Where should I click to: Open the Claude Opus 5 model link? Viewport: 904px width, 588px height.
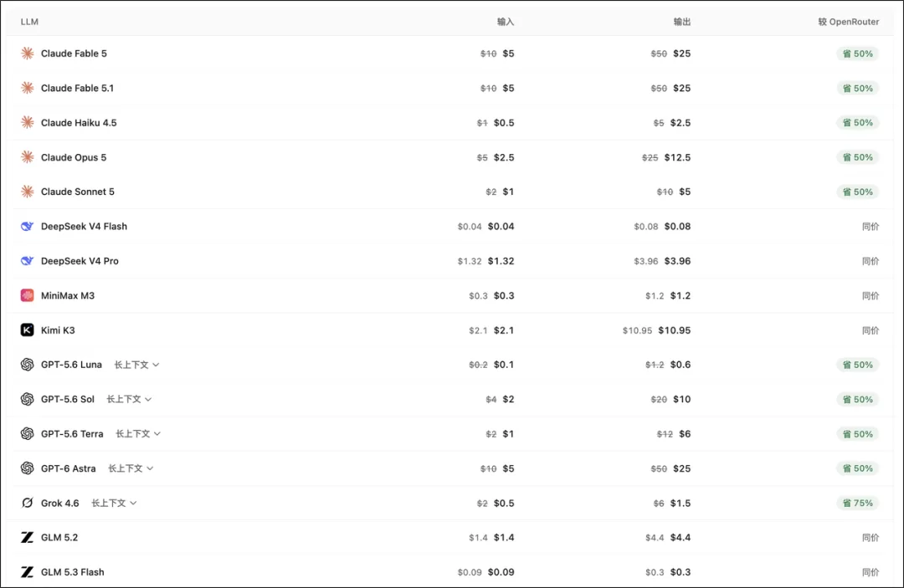[74, 157]
